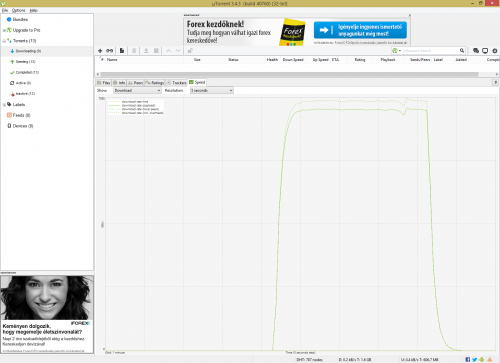The width and height of the screenshot is (500, 363).
Task: Open the Show dropdown set to Download
Action: click(x=137, y=90)
